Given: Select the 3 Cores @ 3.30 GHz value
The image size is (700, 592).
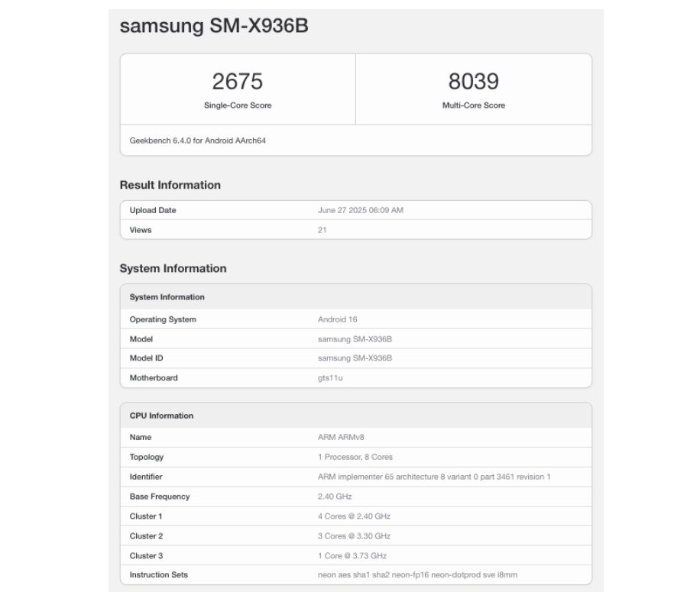Looking at the screenshot, I should (354, 536).
